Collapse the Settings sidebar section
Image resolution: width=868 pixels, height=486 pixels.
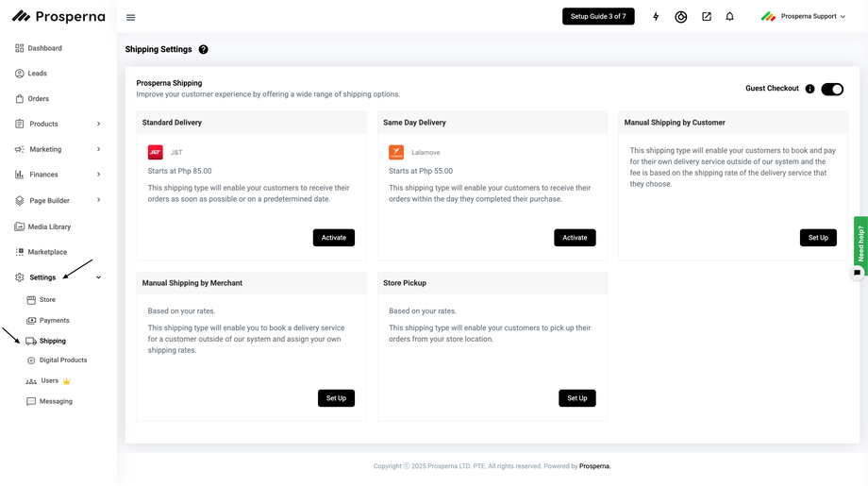click(x=98, y=277)
